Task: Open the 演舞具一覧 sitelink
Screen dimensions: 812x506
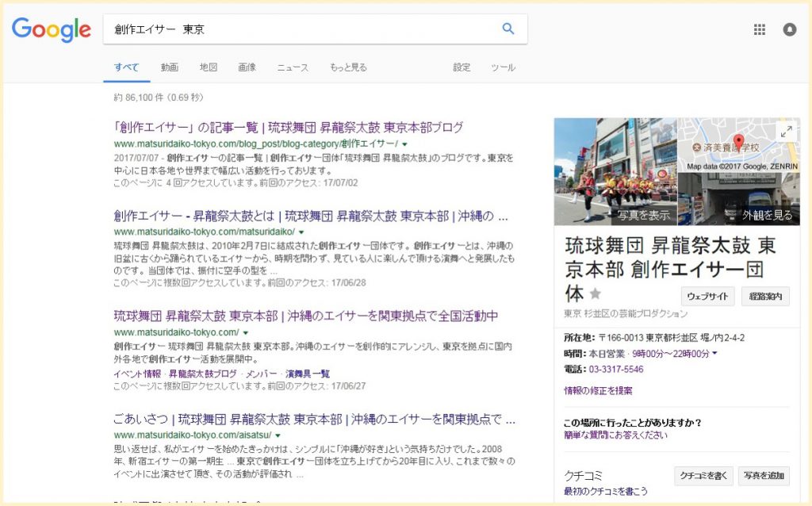Action: [308, 374]
